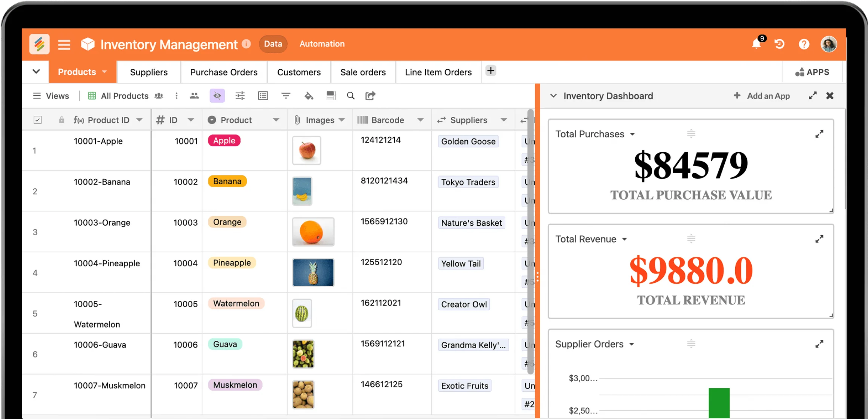Open the hamburger menu in header
The image size is (868, 419).
[x=64, y=45]
